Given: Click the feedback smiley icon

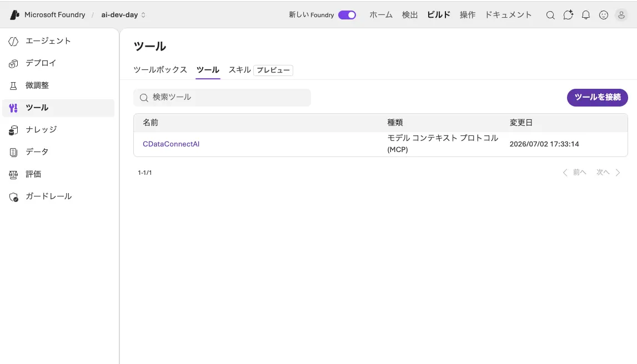Looking at the screenshot, I should click(x=604, y=16).
